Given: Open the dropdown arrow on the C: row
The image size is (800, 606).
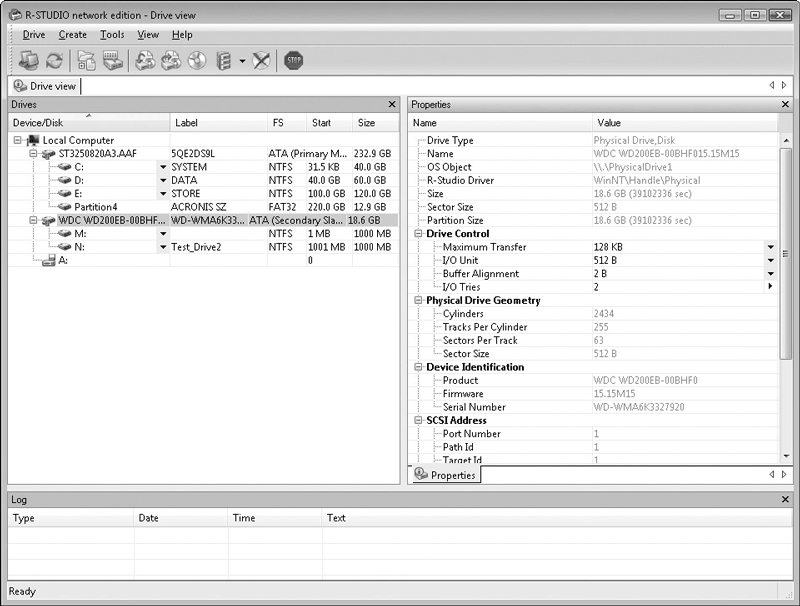Looking at the screenshot, I should [x=163, y=167].
